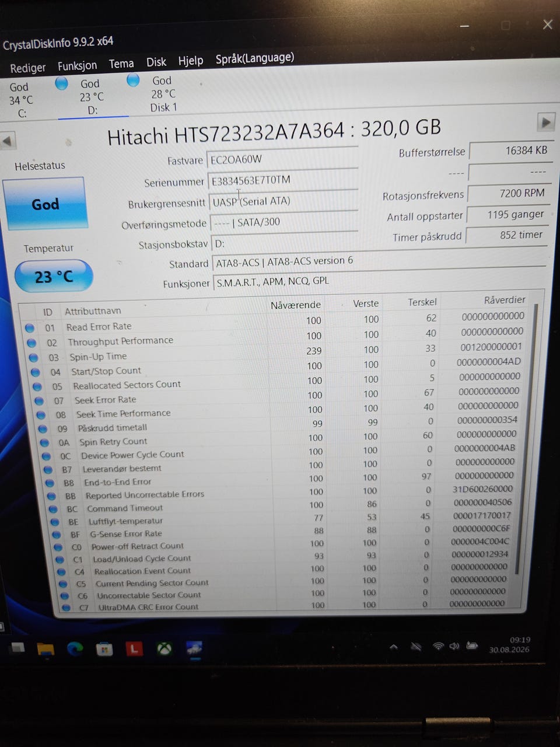This screenshot has width=560, height=747.
Task: Click the status dot for Current Pending Sector Count
Action: [x=62, y=584]
